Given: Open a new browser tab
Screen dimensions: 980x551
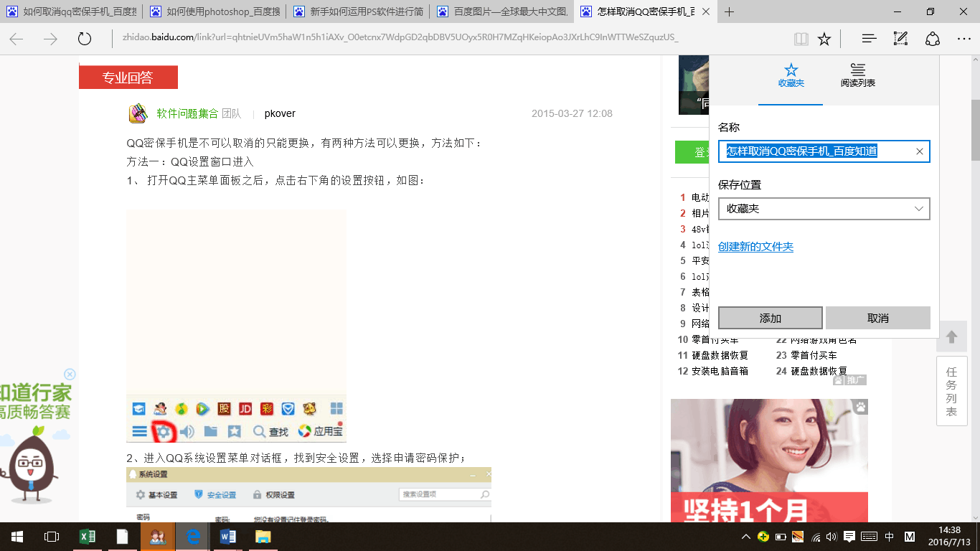Looking at the screenshot, I should click(730, 11).
